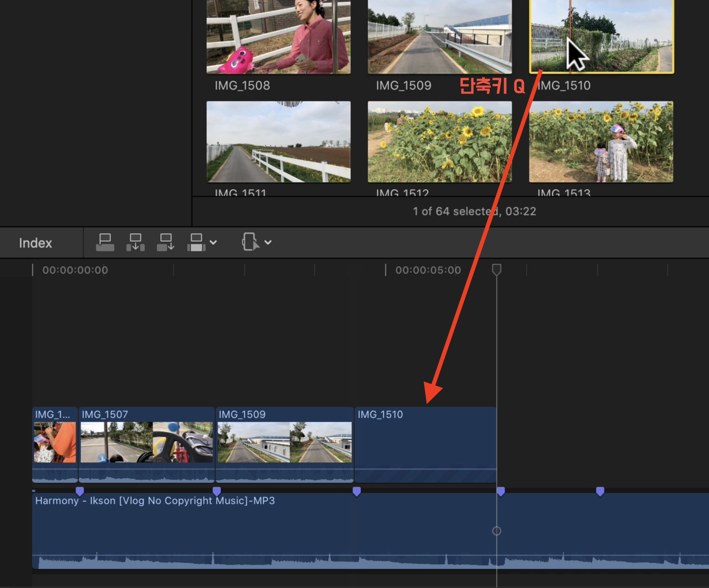
Task: Pick the IMG_1512 sunflower field thumbnail
Action: 440,142
